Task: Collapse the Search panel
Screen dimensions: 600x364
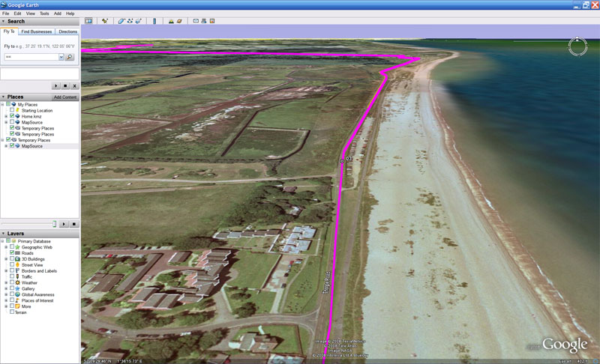Action: coord(4,22)
